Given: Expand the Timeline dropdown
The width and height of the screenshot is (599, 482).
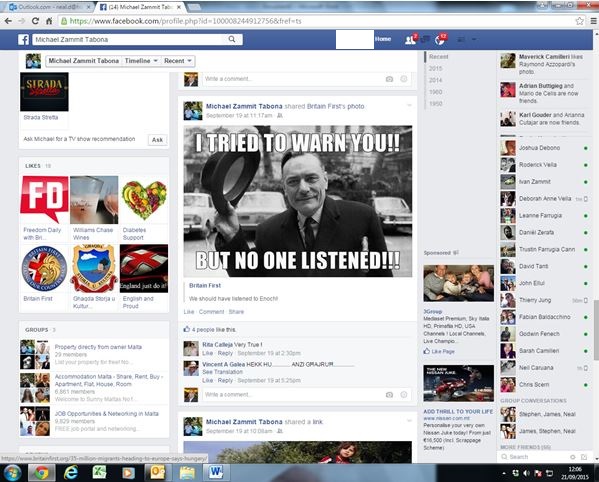Looking at the screenshot, I should click(x=141, y=61).
